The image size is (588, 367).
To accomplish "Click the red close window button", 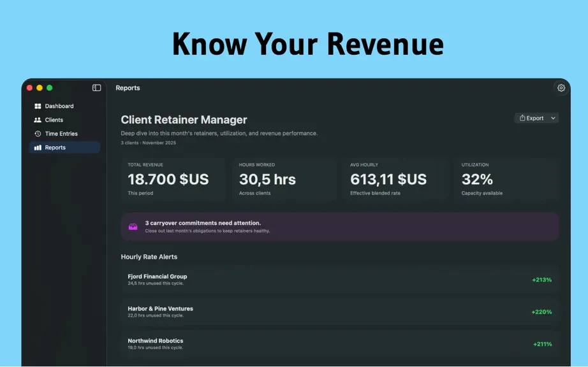I will [x=29, y=88].
